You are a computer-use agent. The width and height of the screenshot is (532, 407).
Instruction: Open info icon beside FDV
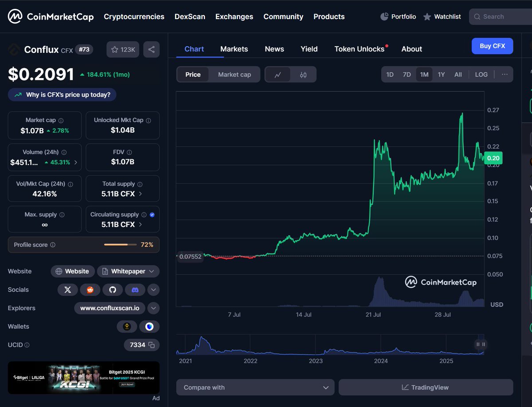pyautogui.click(x=130, y=152)
